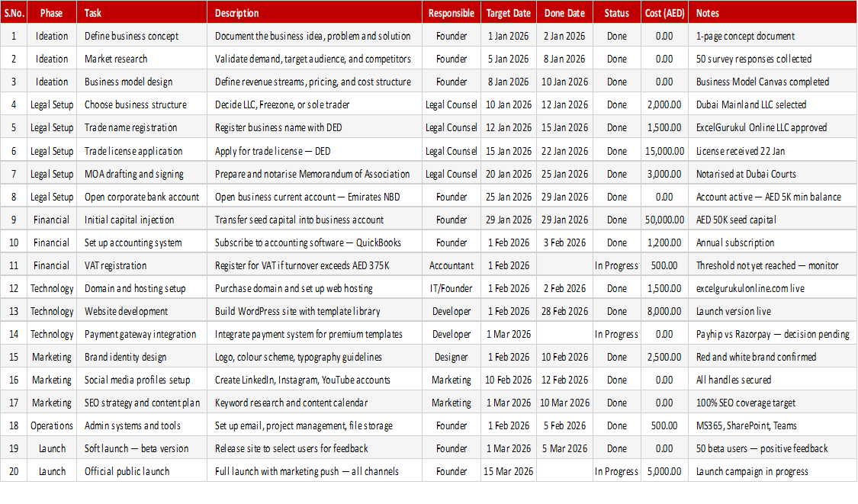Click the 'Trade license application' task cell
This screenshot has width=858, height=504.
pos(142,151)
